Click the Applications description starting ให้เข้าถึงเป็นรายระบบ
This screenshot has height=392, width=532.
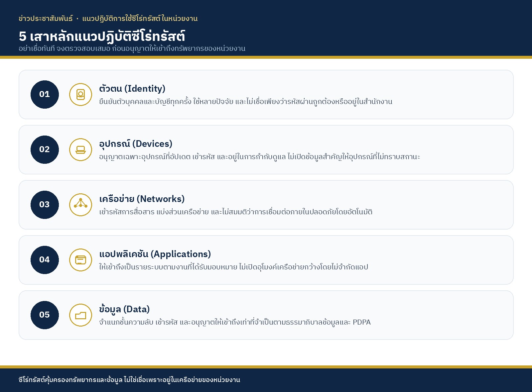coord(233,267)
